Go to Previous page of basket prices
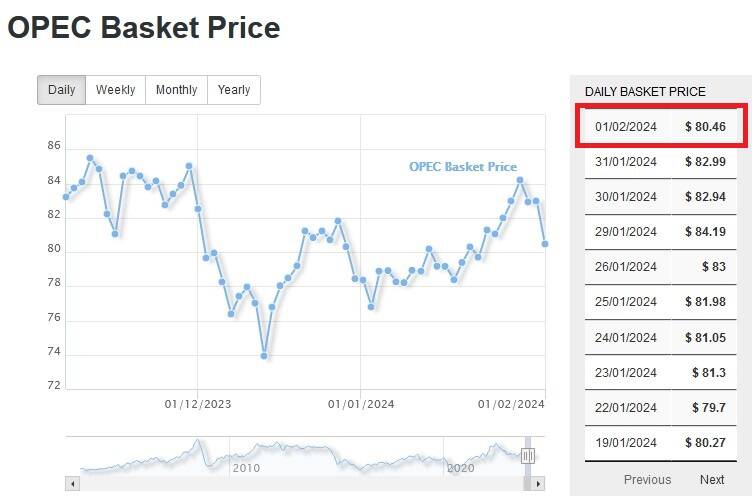 (x=647, y=480)
